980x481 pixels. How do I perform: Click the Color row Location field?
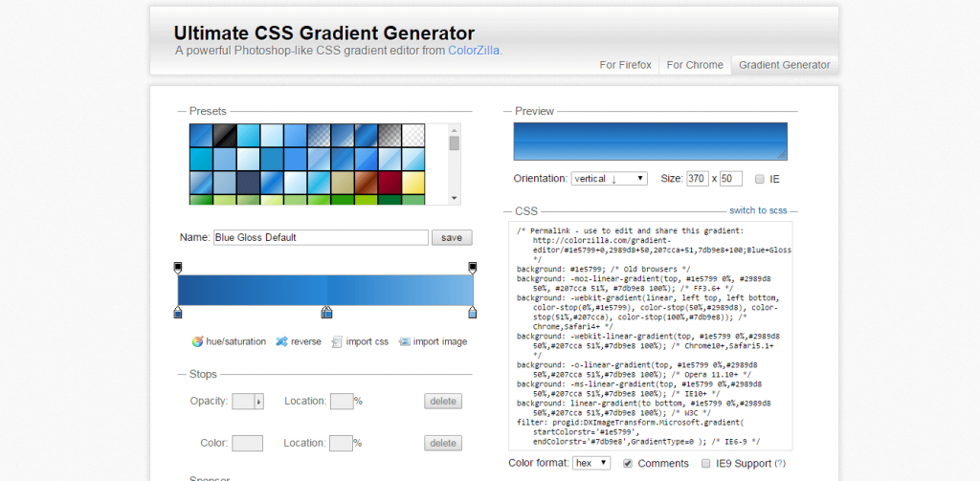[x=342, y=443]
